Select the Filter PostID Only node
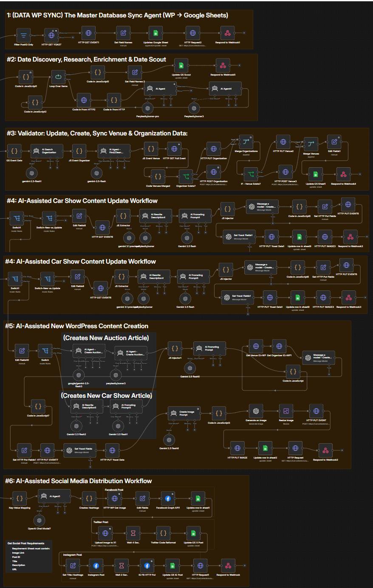Image resolution: width=373 pixels, height=588 pixels. 24,34
